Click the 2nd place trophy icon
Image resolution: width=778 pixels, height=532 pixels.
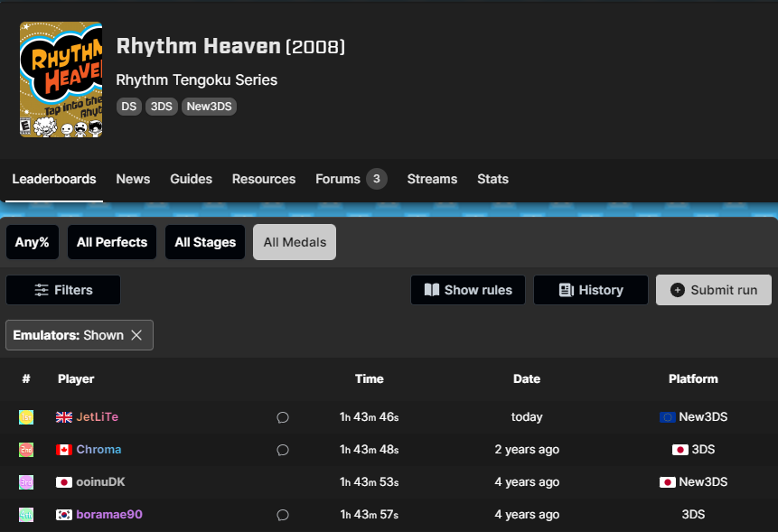[26, 450]
